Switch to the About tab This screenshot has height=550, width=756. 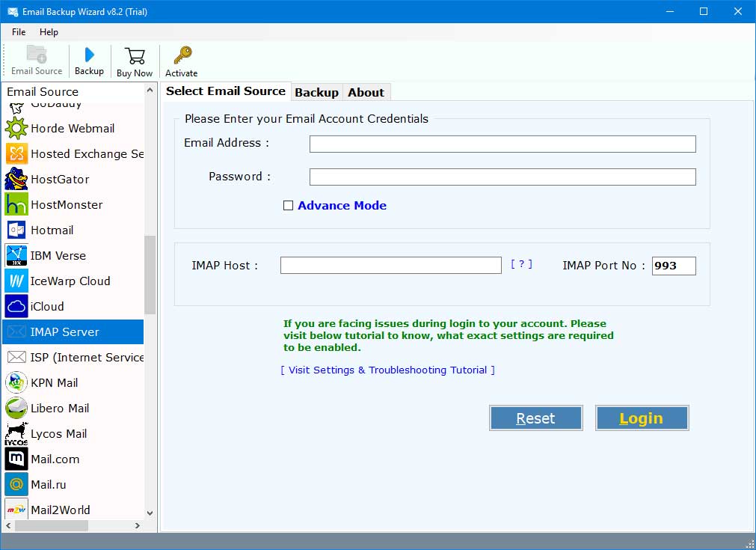[366, 92]
